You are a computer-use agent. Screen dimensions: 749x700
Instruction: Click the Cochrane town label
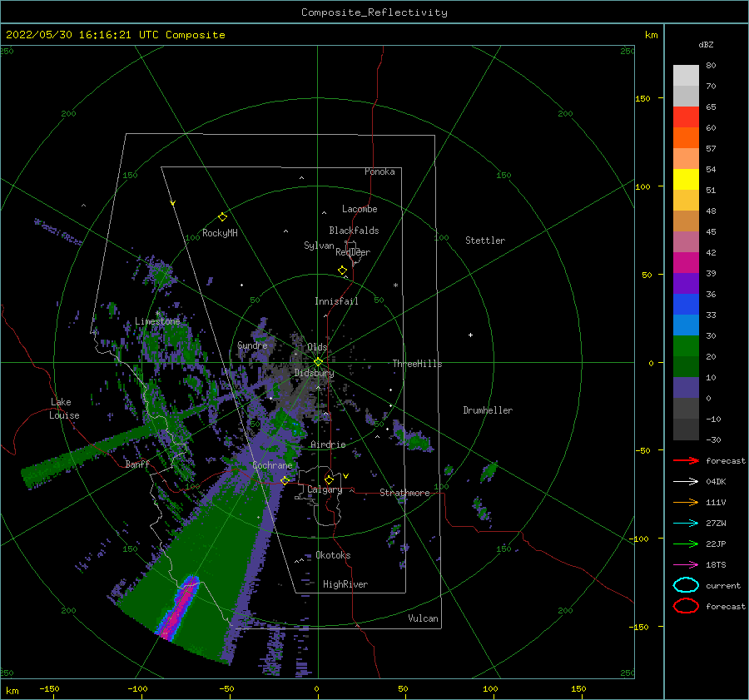tap(272, 465)
